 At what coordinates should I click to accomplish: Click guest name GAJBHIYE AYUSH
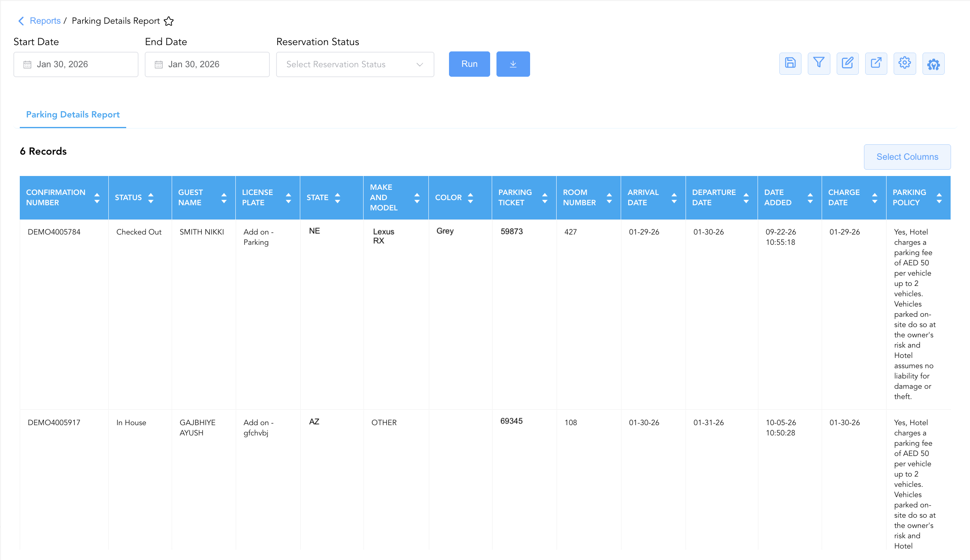197,428
